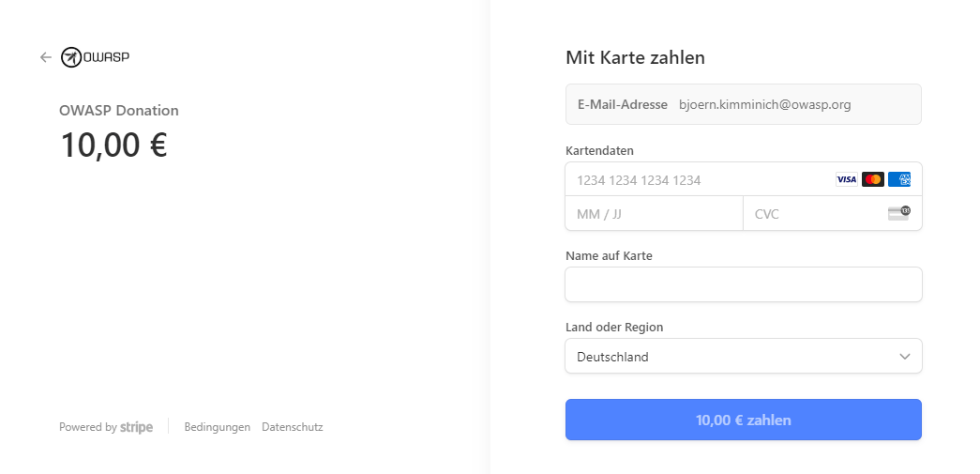Click the Mastercard icon

(x=872, y=179)
